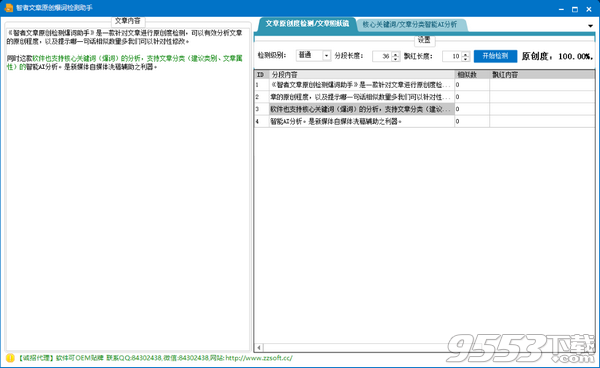Decrease the 分段长度 value
The image size is (600, 368).
click(396, 59)
